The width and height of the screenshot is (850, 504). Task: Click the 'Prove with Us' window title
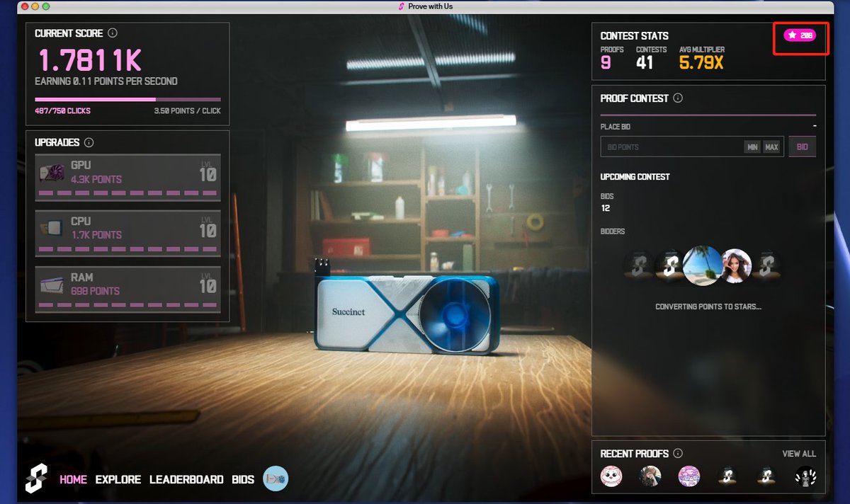coord(430,6)
